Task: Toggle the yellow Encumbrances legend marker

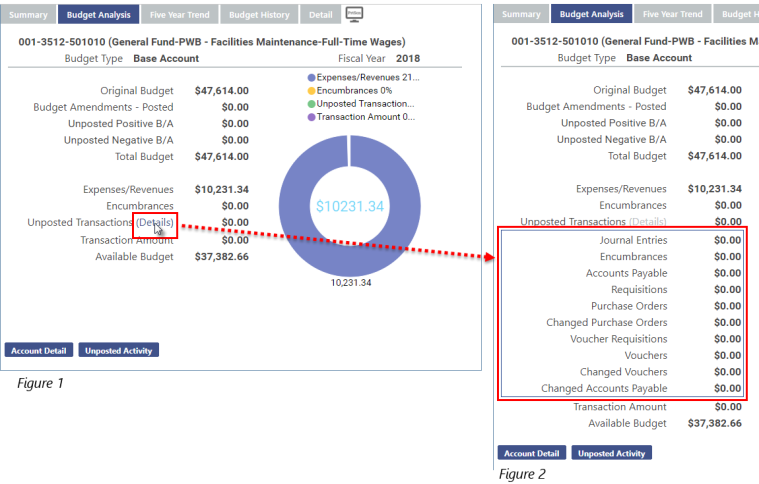Action: [313, 90]
